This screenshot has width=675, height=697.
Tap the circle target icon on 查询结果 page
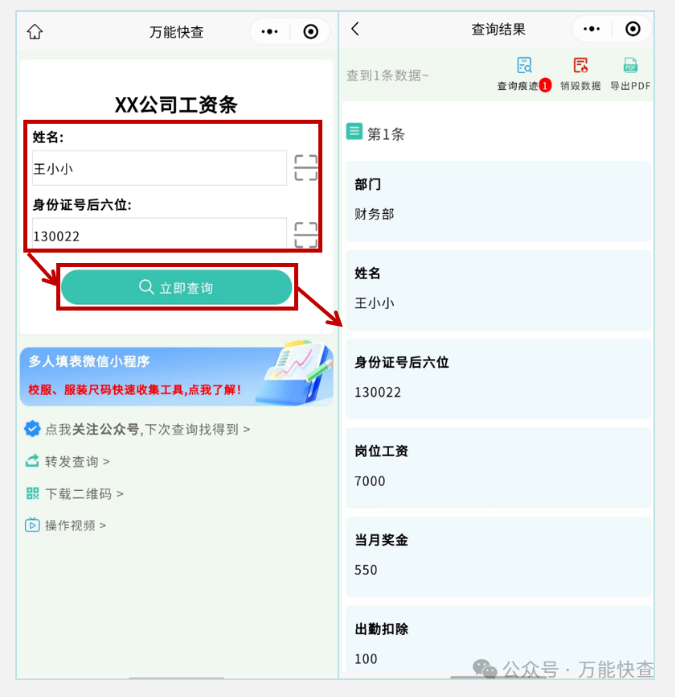click(632, 29)
